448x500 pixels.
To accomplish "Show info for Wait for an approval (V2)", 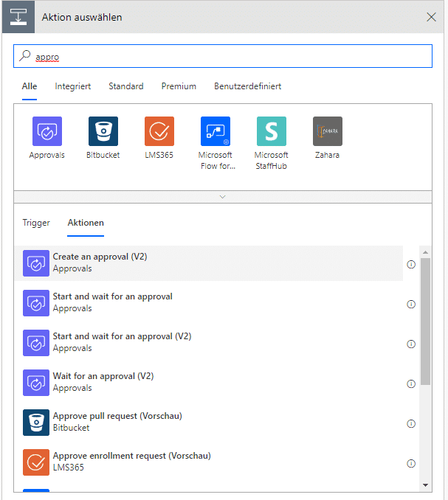I will tap(411, 383).
